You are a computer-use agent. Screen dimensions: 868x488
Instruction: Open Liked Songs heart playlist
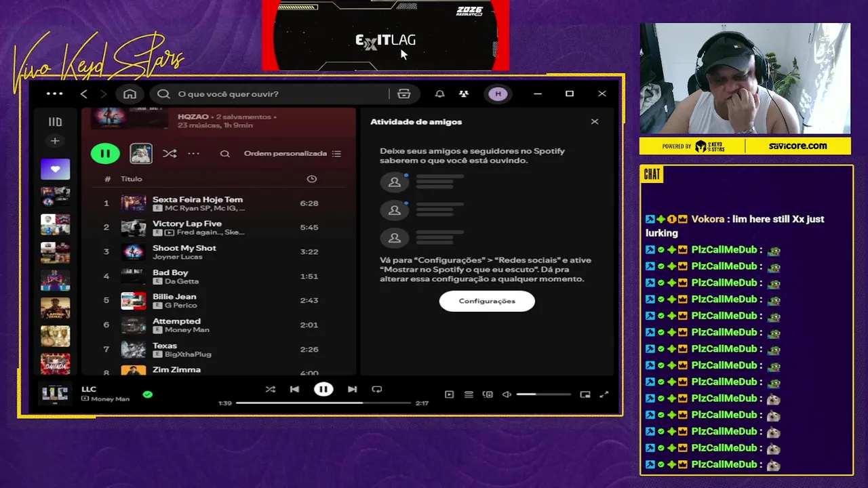coord(55,169)
